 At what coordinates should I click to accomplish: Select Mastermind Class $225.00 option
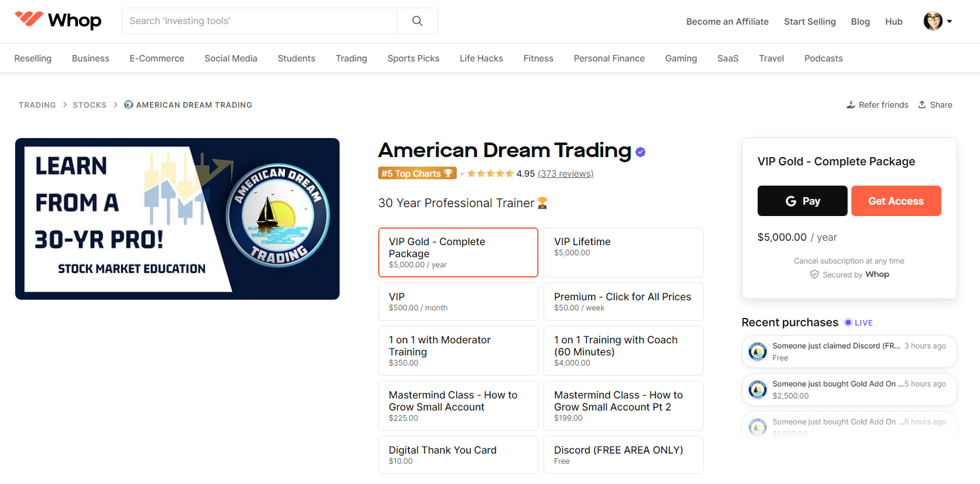pyautogui.click(x=458, y=405)
